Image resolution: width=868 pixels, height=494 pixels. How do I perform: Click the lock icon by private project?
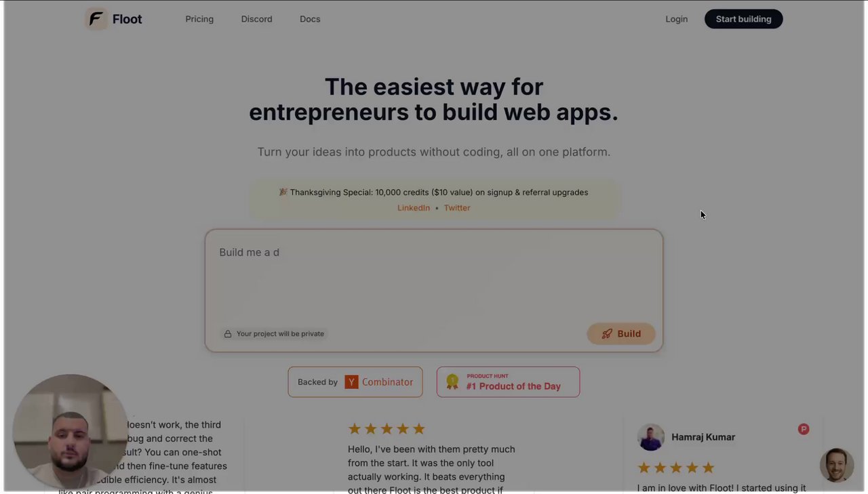228,334
